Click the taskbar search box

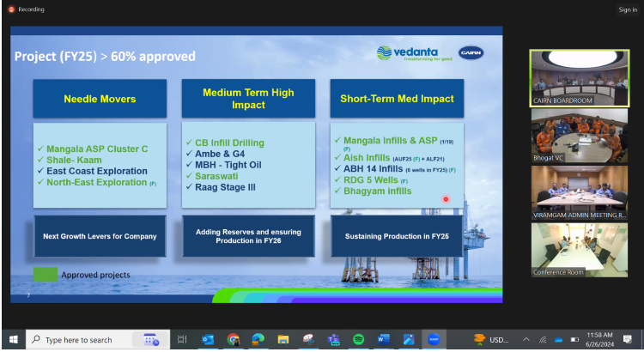(x=94, y=340)
